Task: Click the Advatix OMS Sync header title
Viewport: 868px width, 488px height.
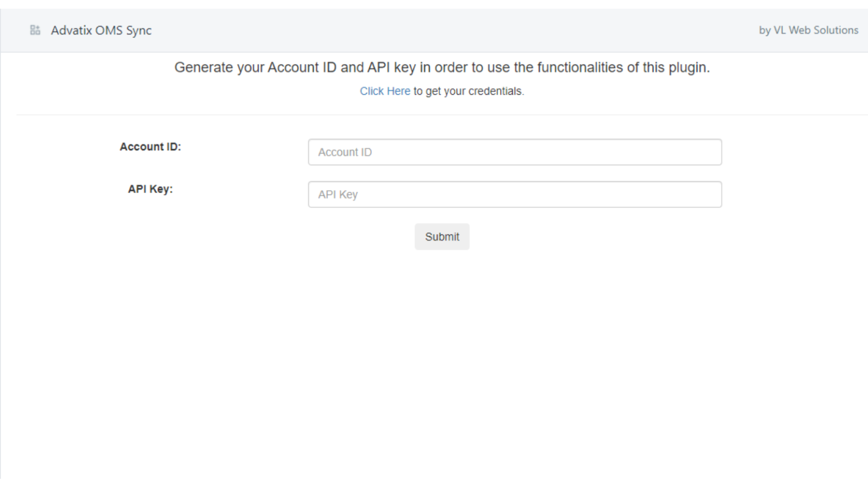Action: (x=101, y=30)
